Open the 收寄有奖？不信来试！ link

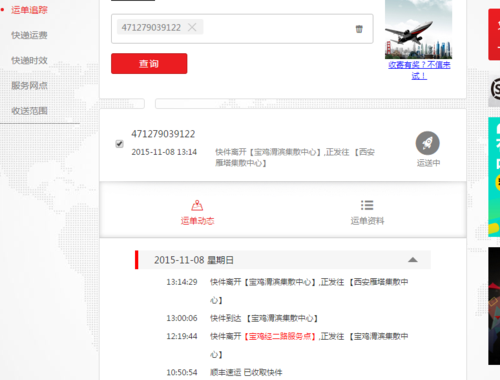click(x=419, y=70)
